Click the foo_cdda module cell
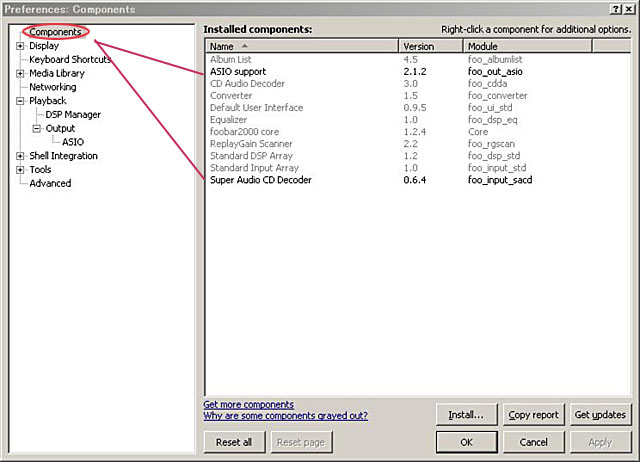 tap(487, 84)
